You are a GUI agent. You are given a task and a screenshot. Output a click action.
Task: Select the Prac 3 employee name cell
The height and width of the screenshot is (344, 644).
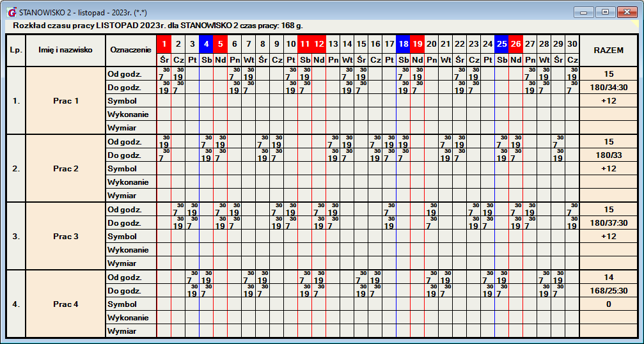(65, 237)
